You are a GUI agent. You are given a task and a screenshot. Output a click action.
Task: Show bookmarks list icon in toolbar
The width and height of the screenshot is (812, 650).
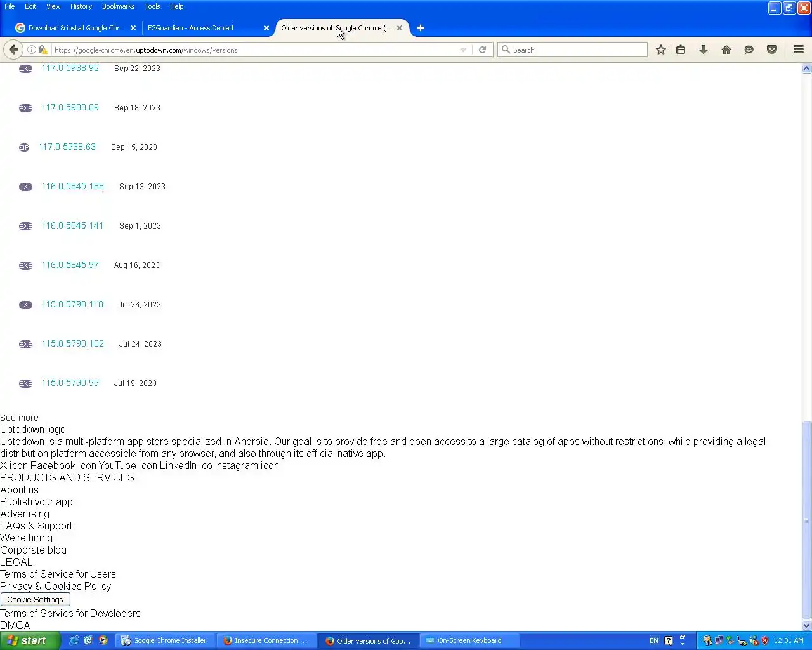(x=681, y=50)
